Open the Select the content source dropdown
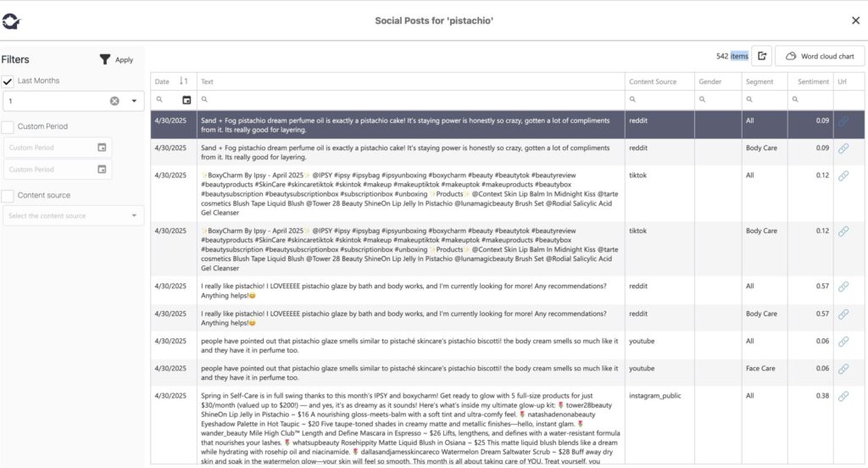This screenshot has width=868, height=468. click(x=72, y=216)
